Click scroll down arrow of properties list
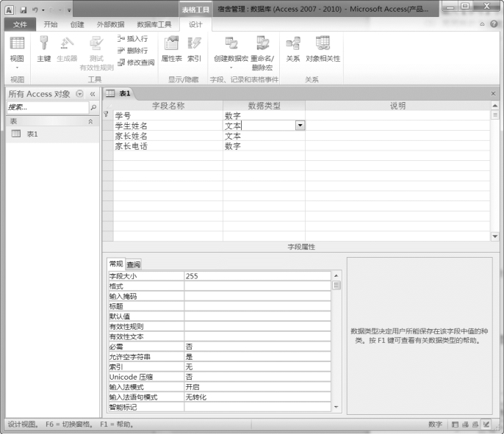Image resolution: width=504 pixels, height=434 pixels. click(336, 407)
